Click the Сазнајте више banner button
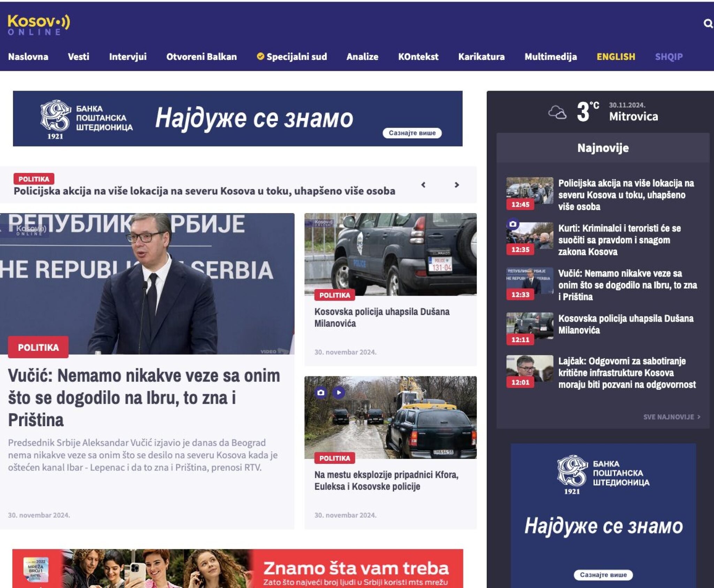This screenshot has height=588, width=714. 413,133
